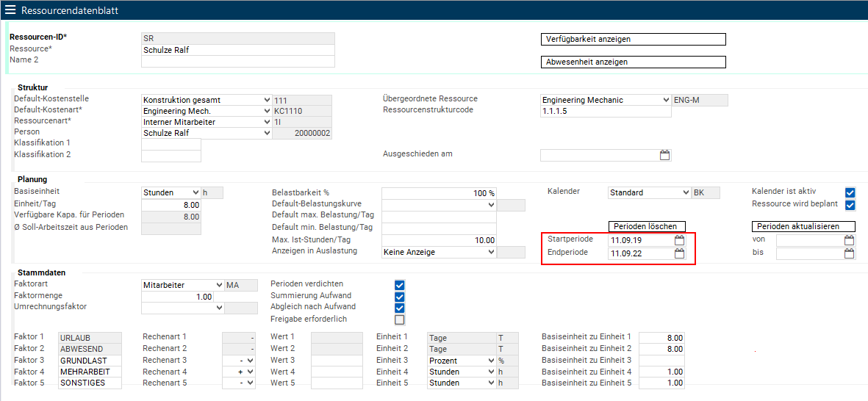Open the hamburger menu in title bar
Viewport: 868px width, 401px height.
pos(10,10)
